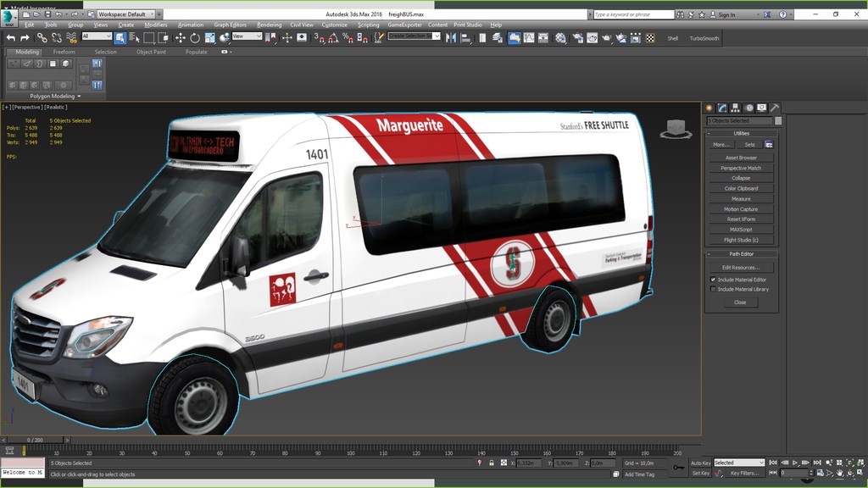Image resolution: width=868 pixels, height=488 pixels.
Task: Open the Render Setup dialog icon
Action: point(576,38)
